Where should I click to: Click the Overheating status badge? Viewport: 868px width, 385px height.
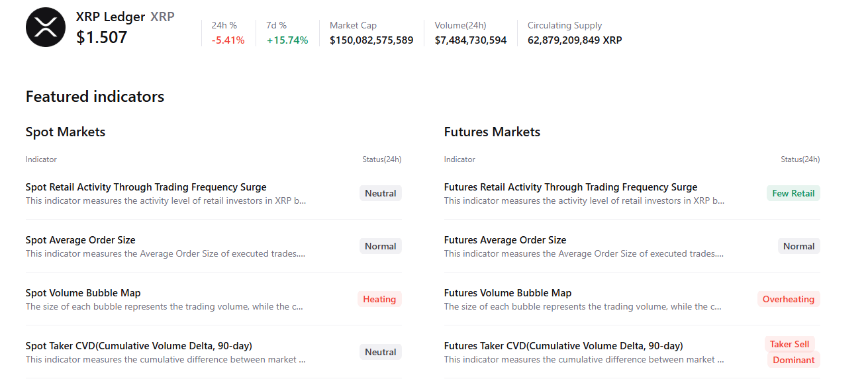coord(789,299)
